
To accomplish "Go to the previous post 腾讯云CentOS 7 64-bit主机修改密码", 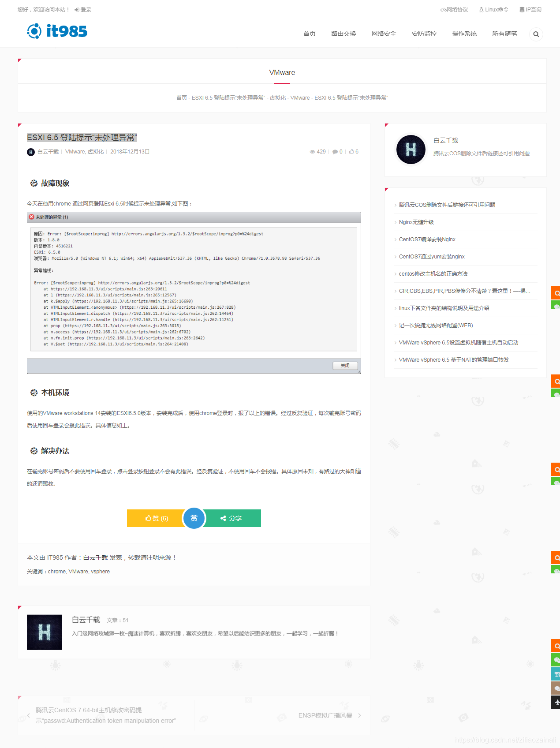I will 106,715.
